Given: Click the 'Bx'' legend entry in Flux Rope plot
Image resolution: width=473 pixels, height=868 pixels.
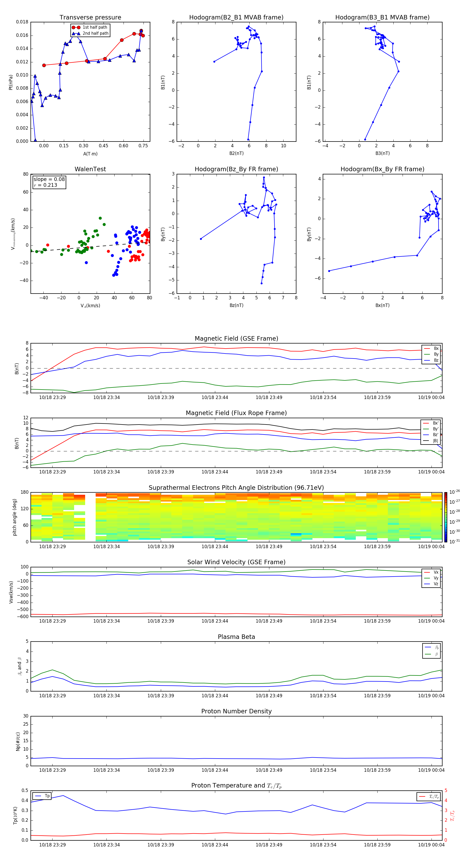Looking at the screenshot, I should (x=431, y=423).
